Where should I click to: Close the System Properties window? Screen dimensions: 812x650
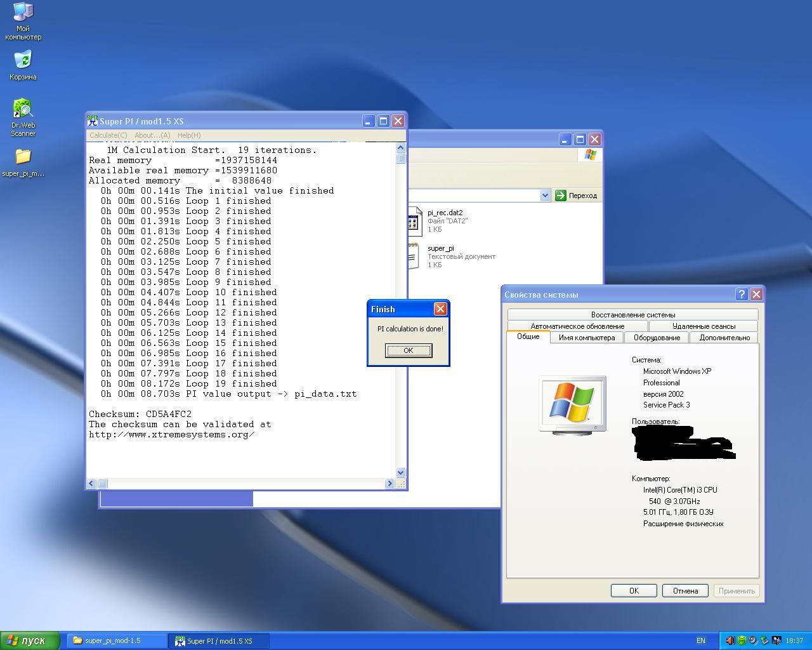click(x=756, y=295)
